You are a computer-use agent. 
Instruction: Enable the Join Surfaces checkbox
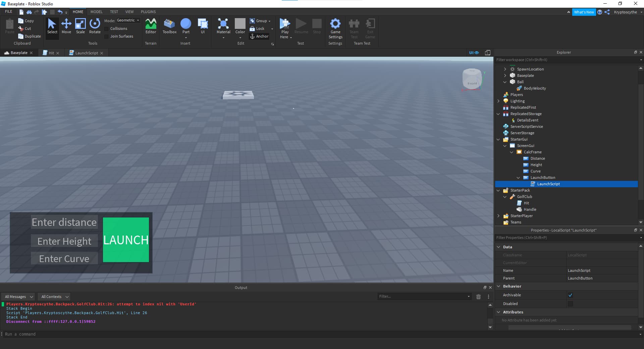click(x=107, y=37)
